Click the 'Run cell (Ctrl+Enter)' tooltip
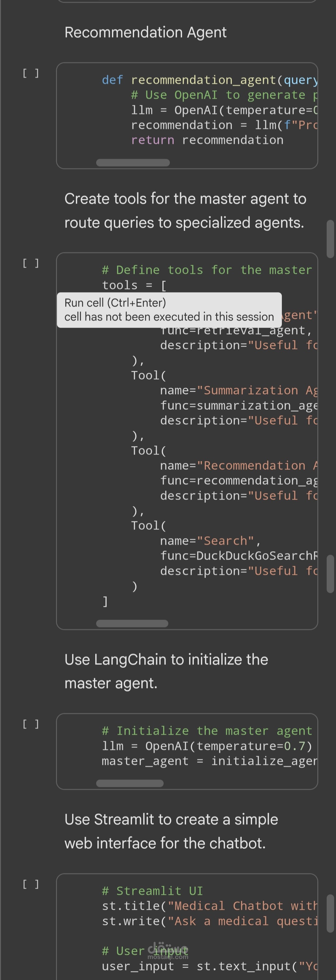 coord(169,310)
